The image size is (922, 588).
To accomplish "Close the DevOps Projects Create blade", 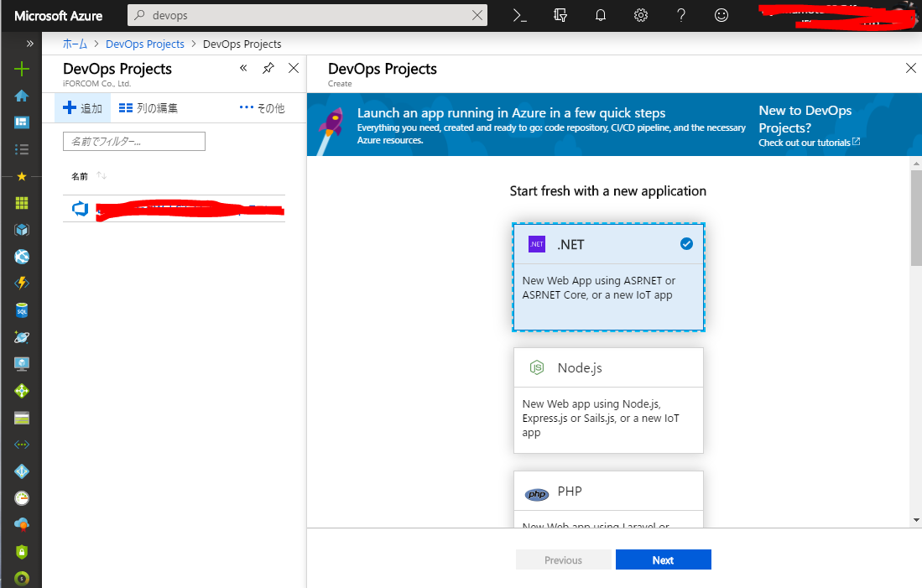I will (911, 68).
